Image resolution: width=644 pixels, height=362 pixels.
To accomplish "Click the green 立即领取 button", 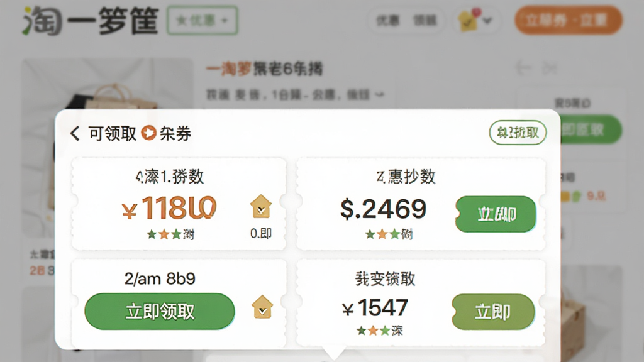I will (160, 311).
